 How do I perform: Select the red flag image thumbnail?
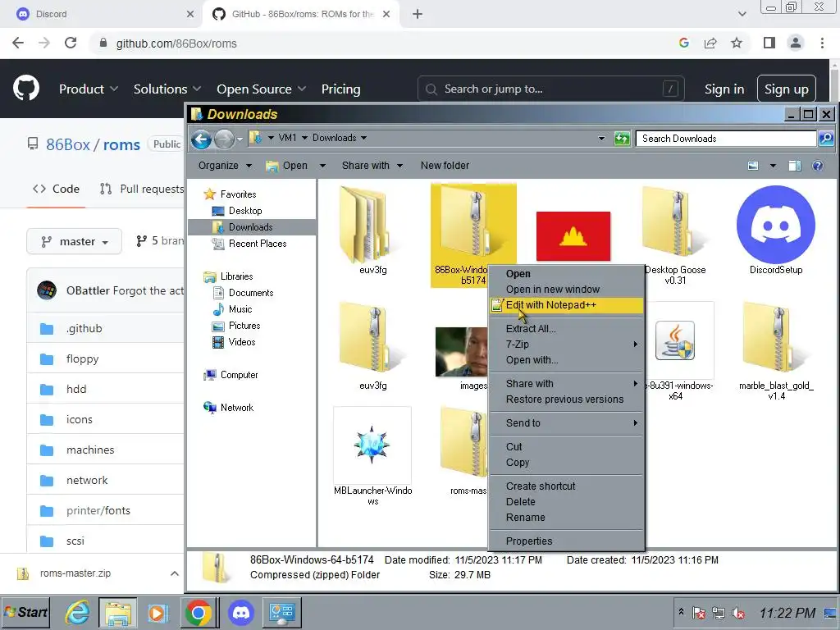click(x=573, y=236)
